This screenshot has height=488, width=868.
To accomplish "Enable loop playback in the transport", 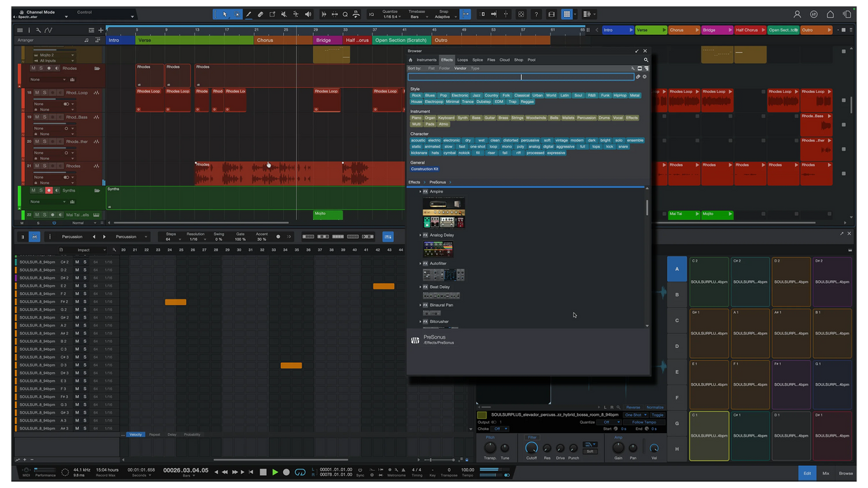I will (300, 472).
